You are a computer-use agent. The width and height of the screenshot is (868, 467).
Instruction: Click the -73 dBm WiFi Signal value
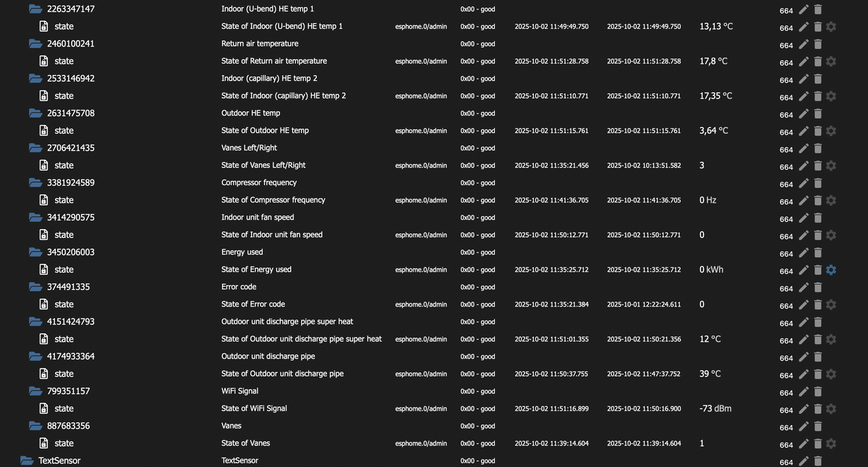715,408
